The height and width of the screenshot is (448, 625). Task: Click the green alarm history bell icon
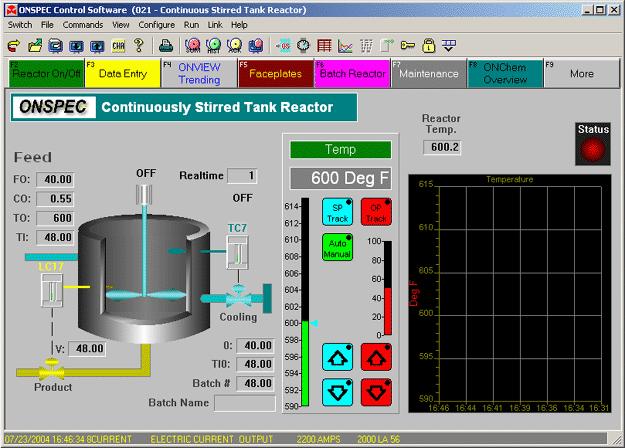tap(213, 46)
